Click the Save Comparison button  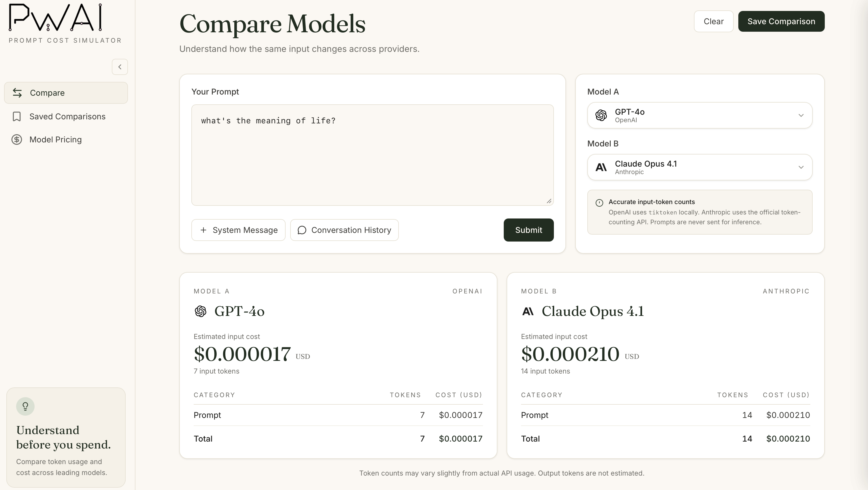781,21
